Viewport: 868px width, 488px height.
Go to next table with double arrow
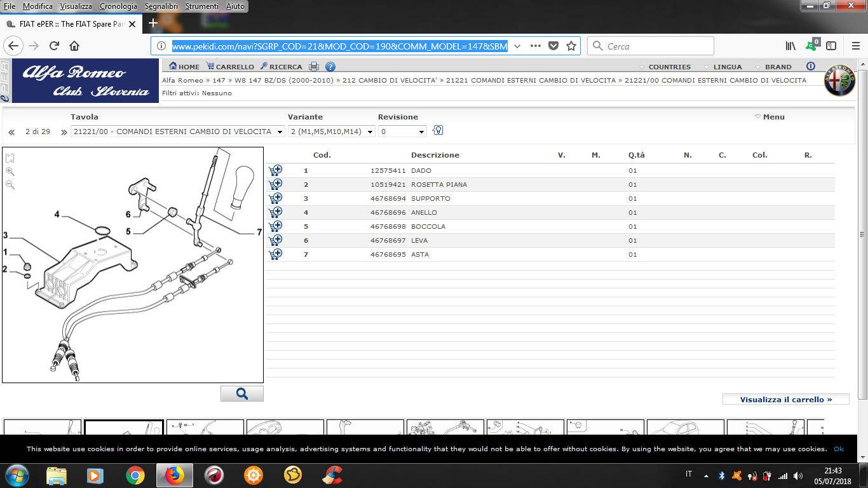pos(64,132)
